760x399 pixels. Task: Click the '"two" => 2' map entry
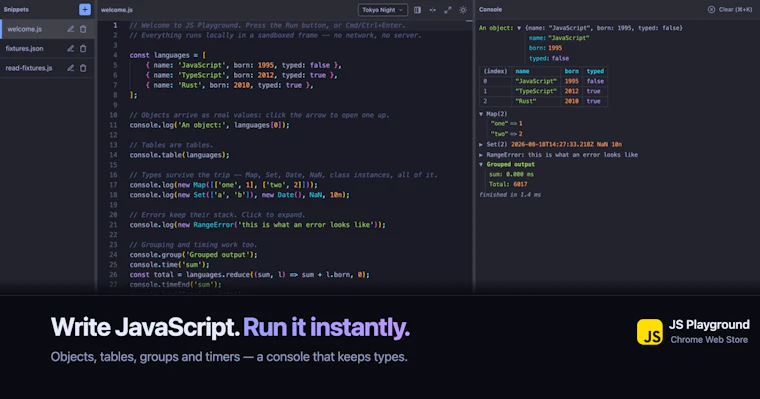507,134
